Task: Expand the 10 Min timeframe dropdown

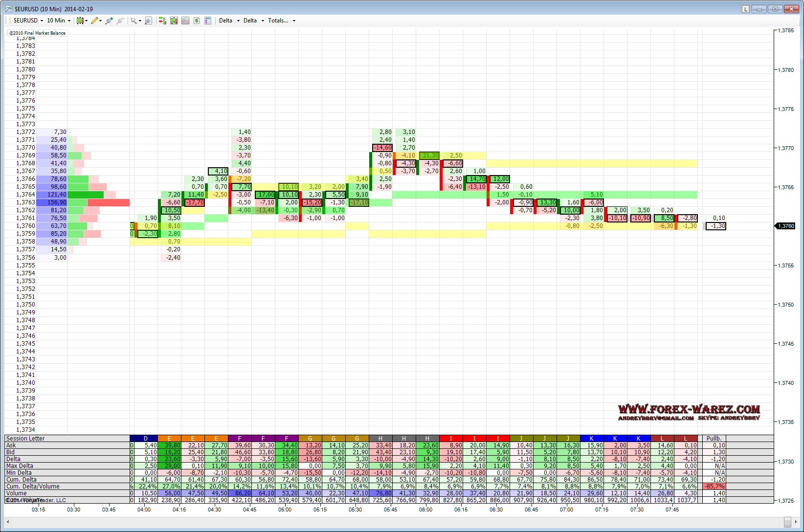Action: coord(59,21)
